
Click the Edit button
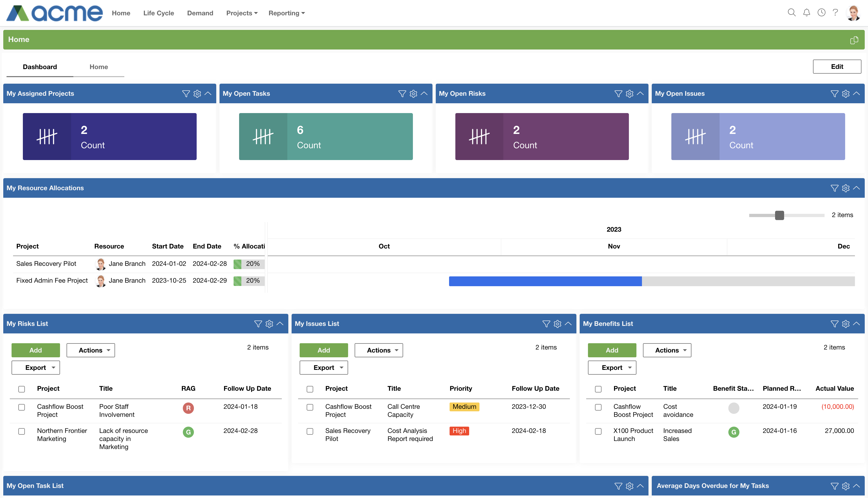837,67
